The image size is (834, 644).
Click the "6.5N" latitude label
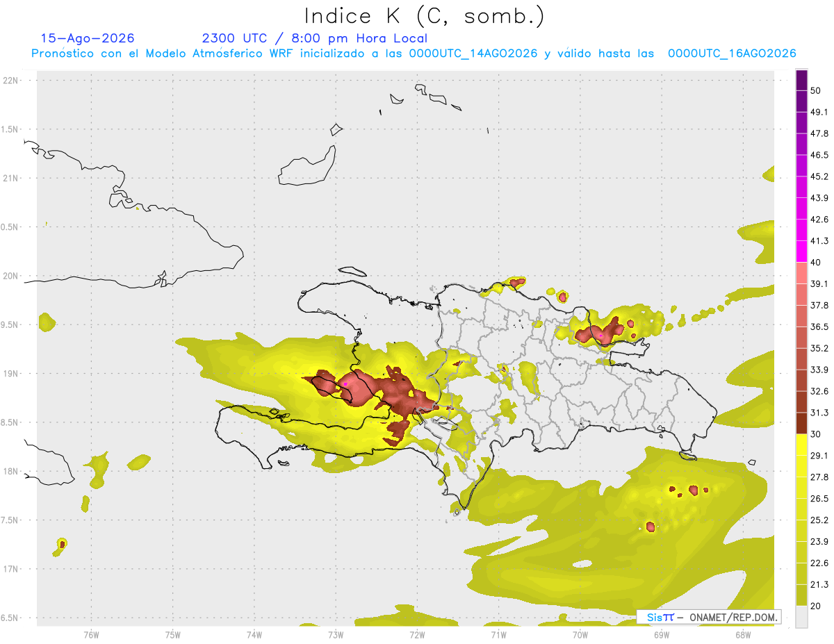[x=9, y=618]
